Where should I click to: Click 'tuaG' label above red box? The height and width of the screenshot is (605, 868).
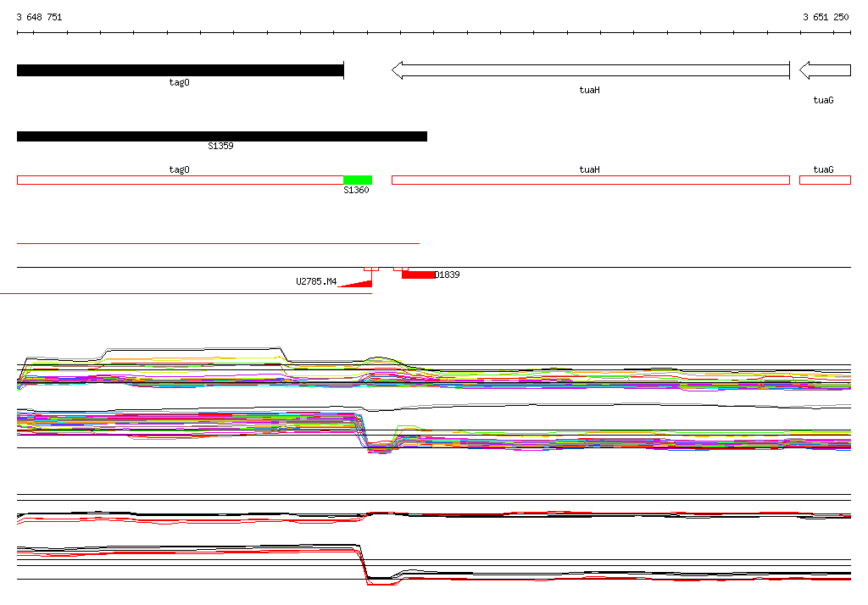tap(823, 169)
